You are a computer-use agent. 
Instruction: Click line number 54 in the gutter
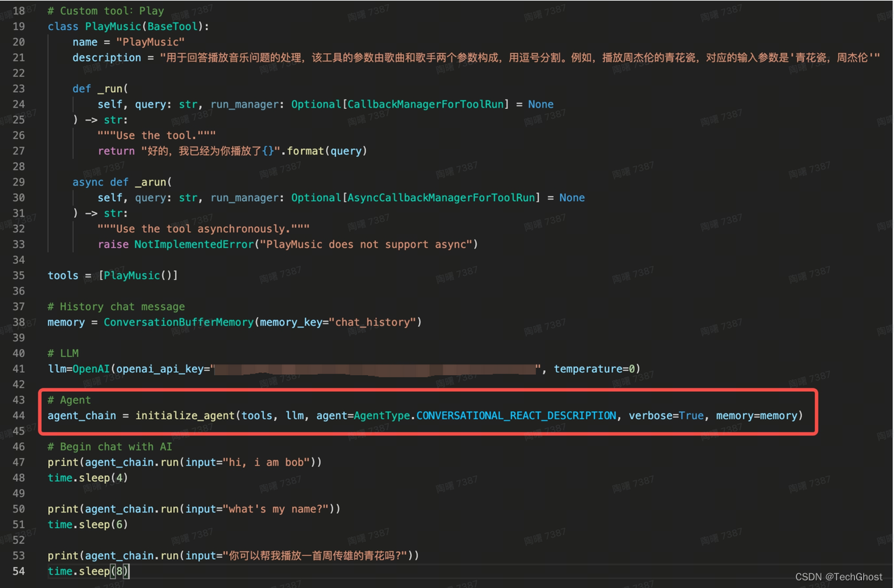point(18,571)
